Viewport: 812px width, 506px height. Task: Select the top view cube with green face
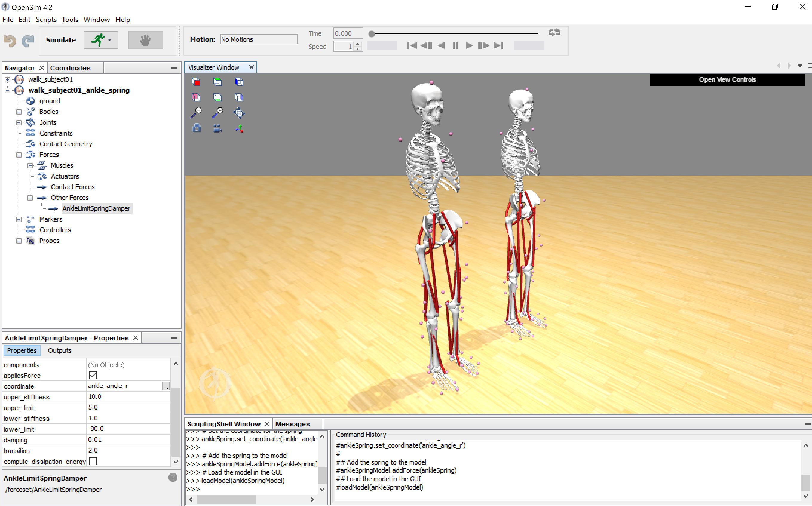218,82
